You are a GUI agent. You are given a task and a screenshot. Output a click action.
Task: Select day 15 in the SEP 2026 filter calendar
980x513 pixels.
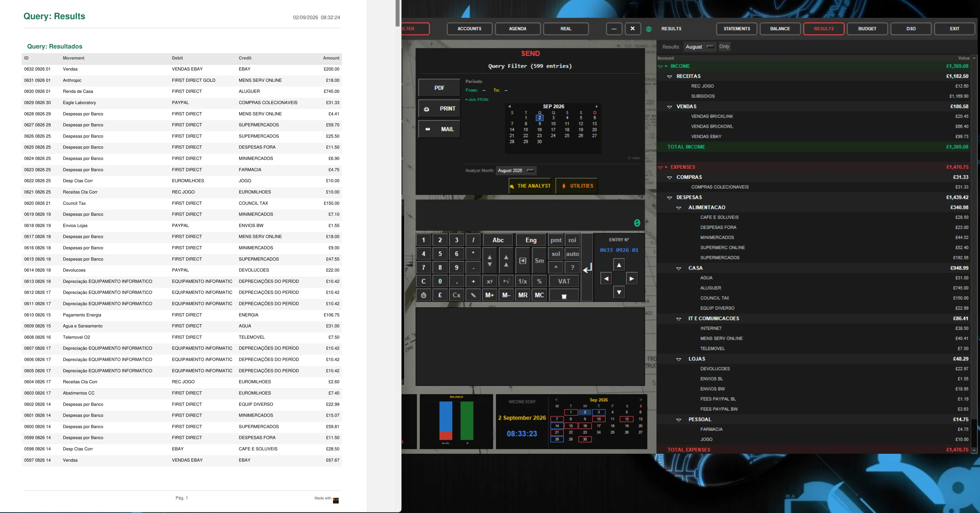point(526,130)
